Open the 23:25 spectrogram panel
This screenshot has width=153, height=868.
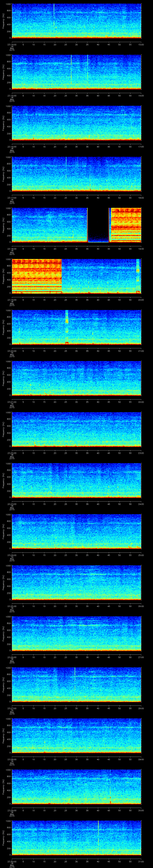point(76,582)
